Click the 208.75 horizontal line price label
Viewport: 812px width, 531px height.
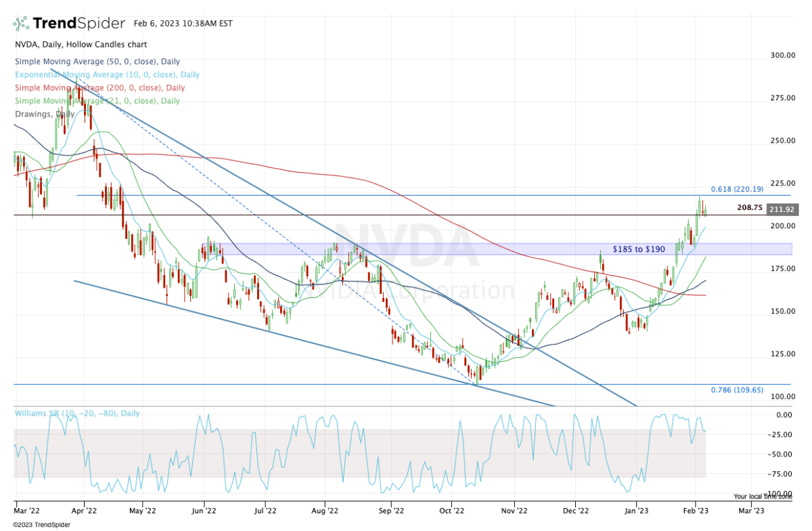750,209
